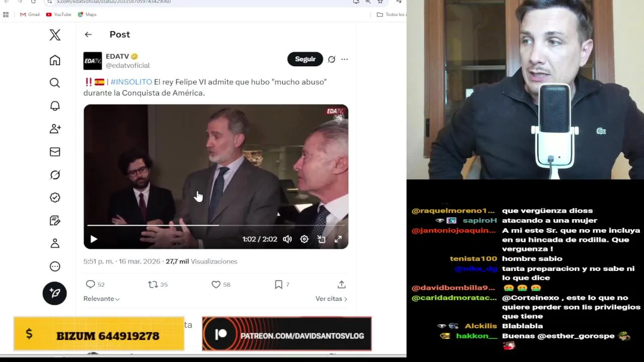Toggle video mute speaker icon
This screenshot has width=644, height=362.
[x=287, y=239]
